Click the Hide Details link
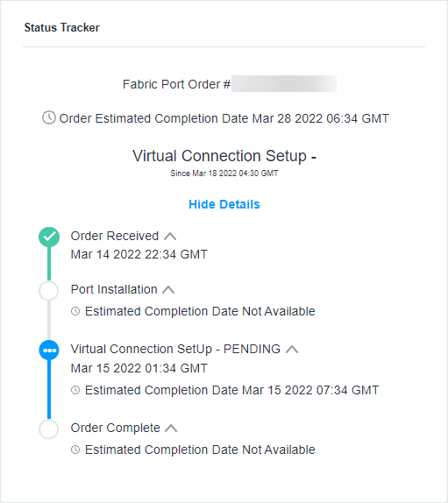Image resolution: width=448 pixels, height=503 pixels. 224,204
